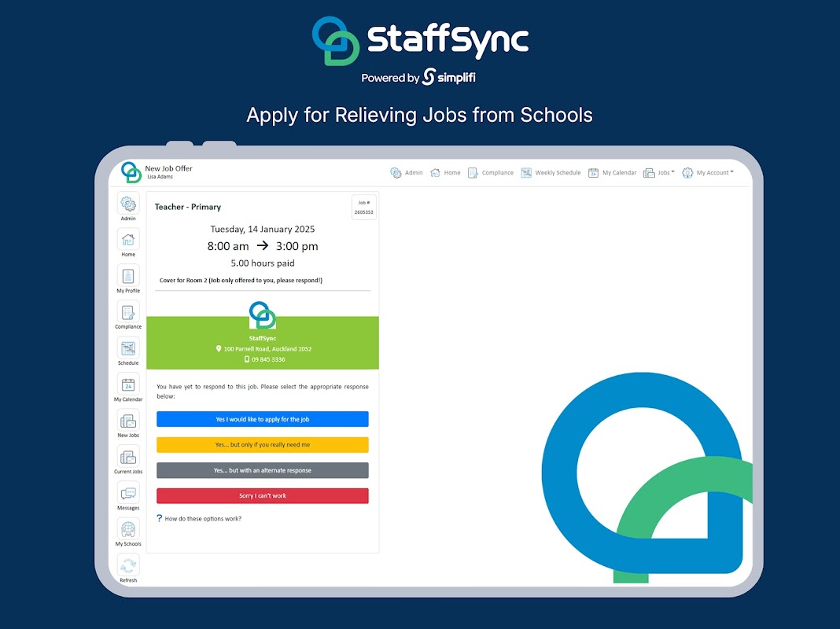The image size is (840, 629).
Task: Open My Schools sidebar icon
Action: [128, 529]
